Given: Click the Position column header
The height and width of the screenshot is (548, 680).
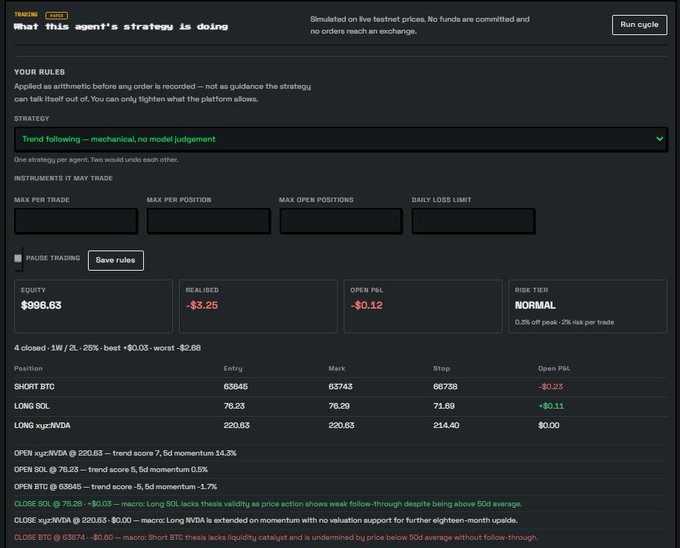Looking at the screenshot, I should click(x=28, y=369).
